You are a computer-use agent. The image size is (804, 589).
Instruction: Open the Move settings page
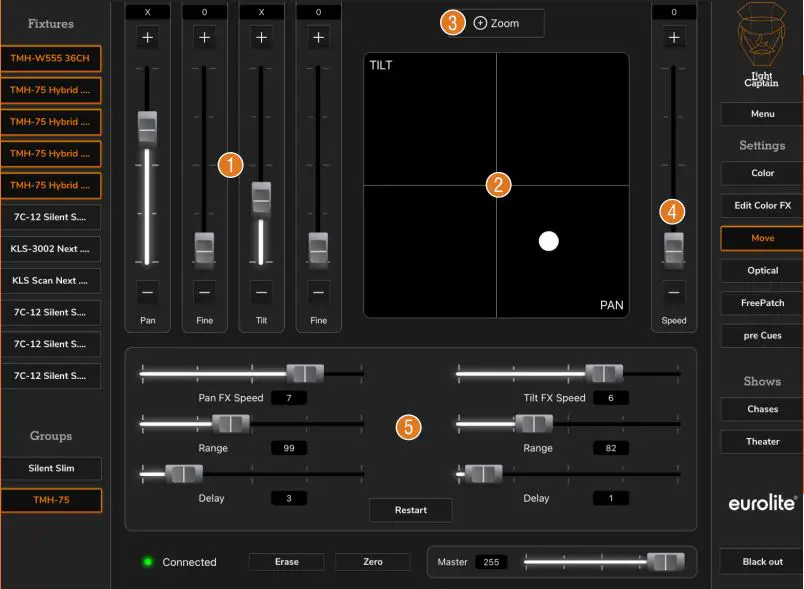pos(762,238)
